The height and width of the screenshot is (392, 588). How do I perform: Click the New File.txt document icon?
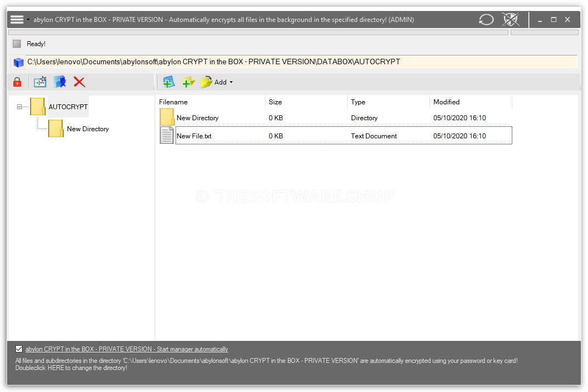point(167,135)
